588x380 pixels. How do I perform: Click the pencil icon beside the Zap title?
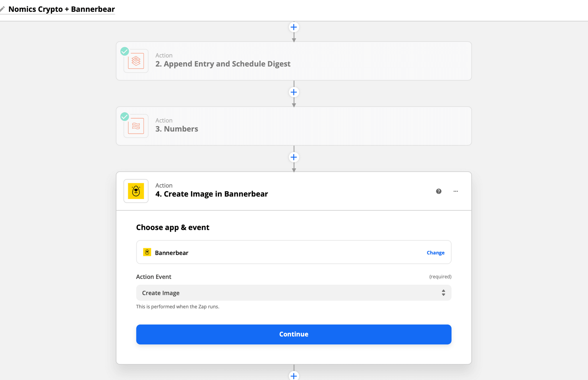coord(2,9)
